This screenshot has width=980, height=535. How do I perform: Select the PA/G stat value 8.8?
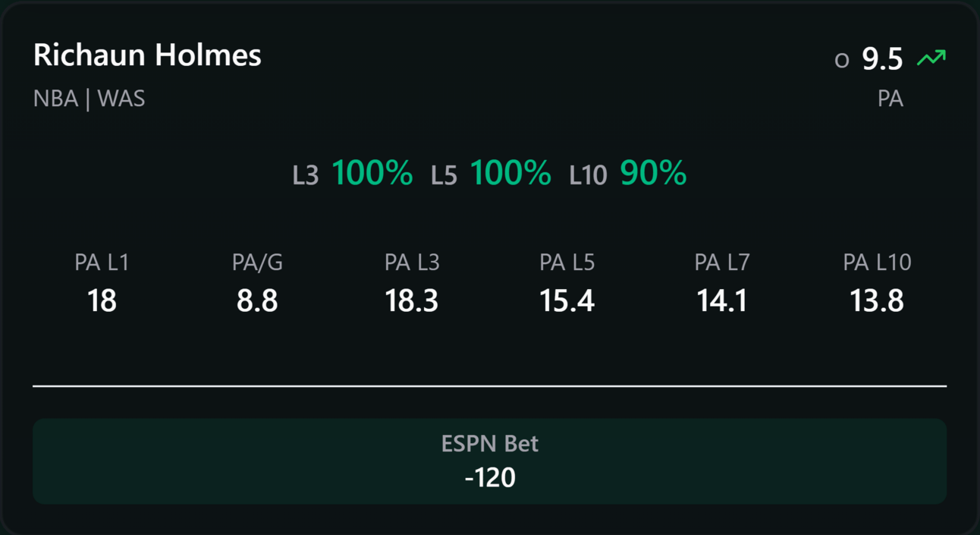click(257, 301)
